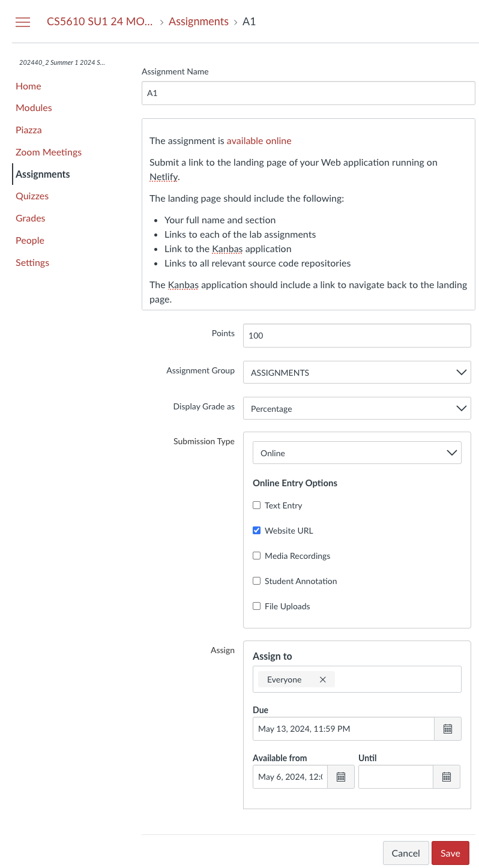Click 'Links to each of the lab assignments'
479x868 pixels.
[x=240, y=234]
